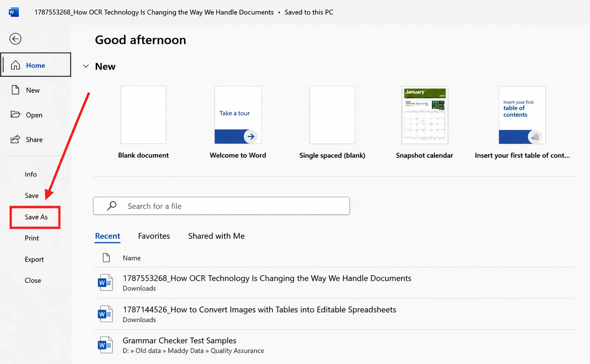The height and width of the screenshot is (364, 590).
Task: Click the New page icon in the sidebar
Action: pos(16,90)
